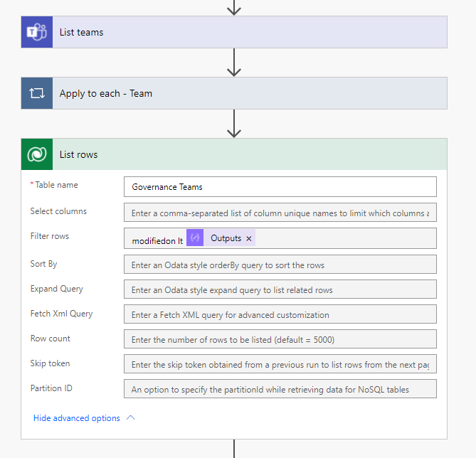Expand the List teams action card
The width and height of the screenshot is (476, 458).
pyautogui.click(x=249, y=32)
